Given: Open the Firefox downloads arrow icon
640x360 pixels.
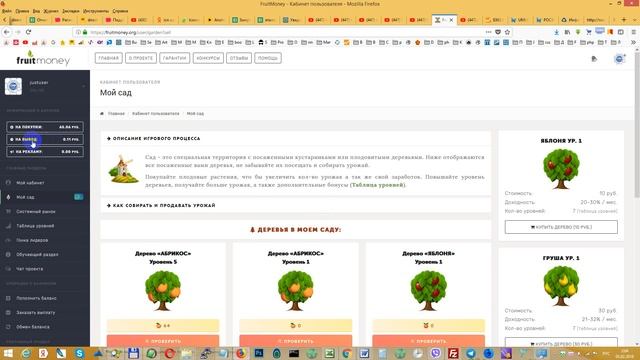Looking at the screenshot, I should [556, 32].
